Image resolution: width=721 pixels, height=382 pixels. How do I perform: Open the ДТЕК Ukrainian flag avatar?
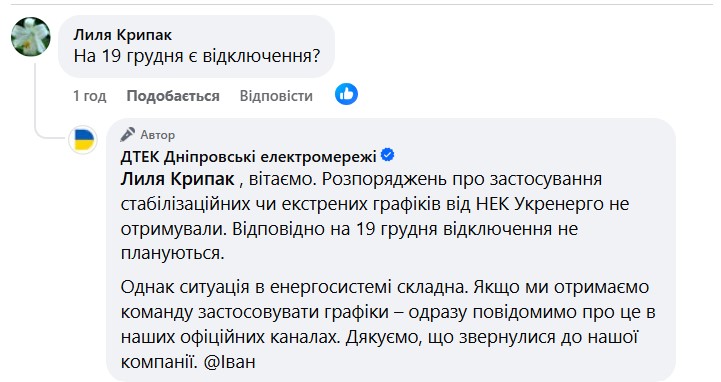(83, 139)
